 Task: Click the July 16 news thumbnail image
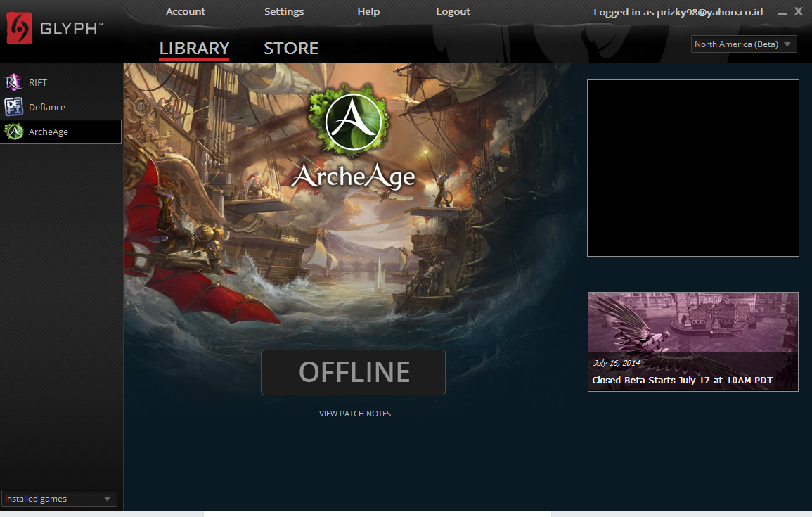[692, 323]
